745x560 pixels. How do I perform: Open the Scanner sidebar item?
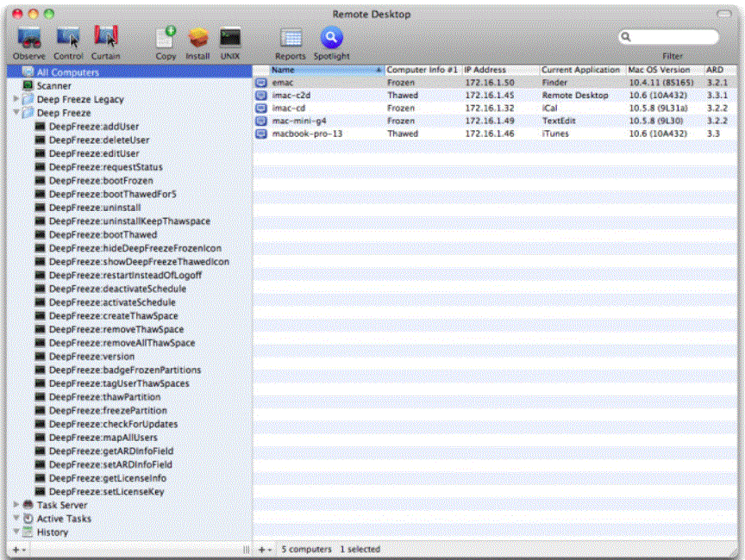pyautogui.click(x=53, y=86)
